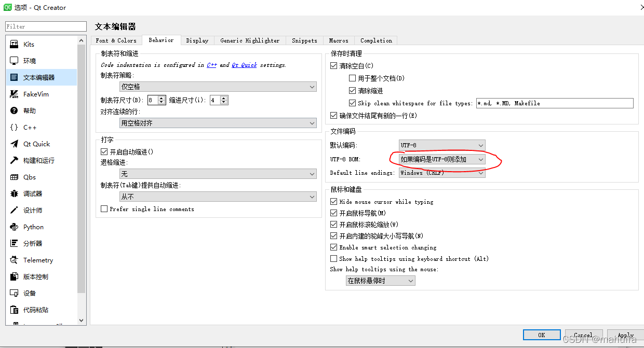Screen dimensions: 644x348
Task: Open the 退格缩进 dropdown showing 无
Action: (218, 174)
